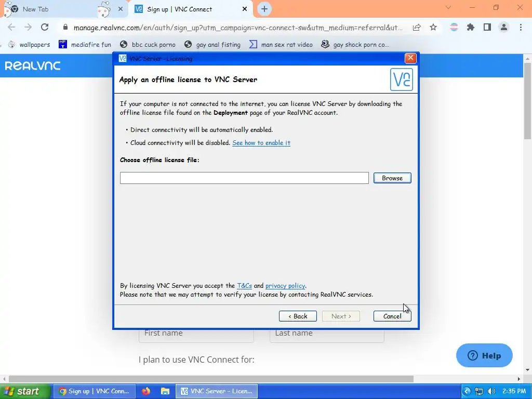Image resolution: width=532 pixels, height=399 pixels.
Task: Launch Firefox from the taskbar
Action: point(146,391)
